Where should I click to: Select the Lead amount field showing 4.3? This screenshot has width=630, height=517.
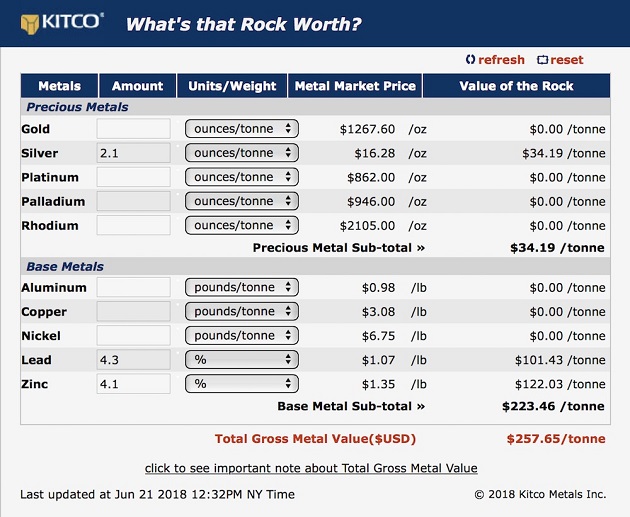[x=133, y=360]
